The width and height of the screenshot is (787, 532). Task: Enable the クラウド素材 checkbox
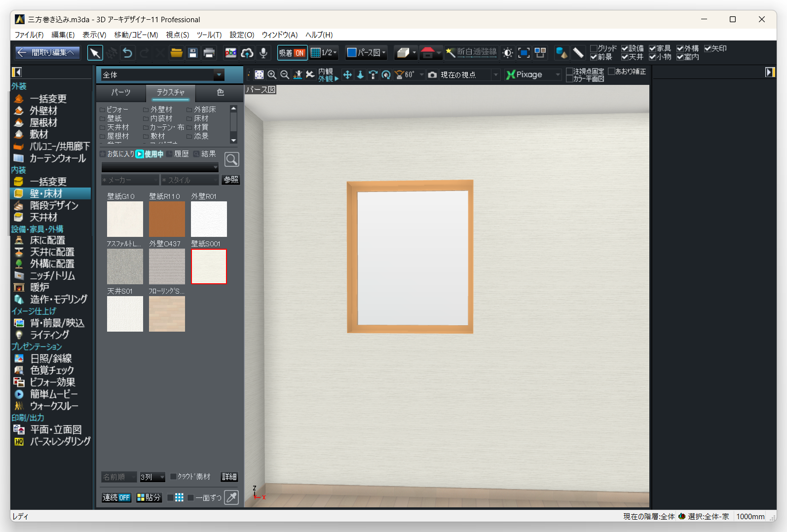(173, 477)
